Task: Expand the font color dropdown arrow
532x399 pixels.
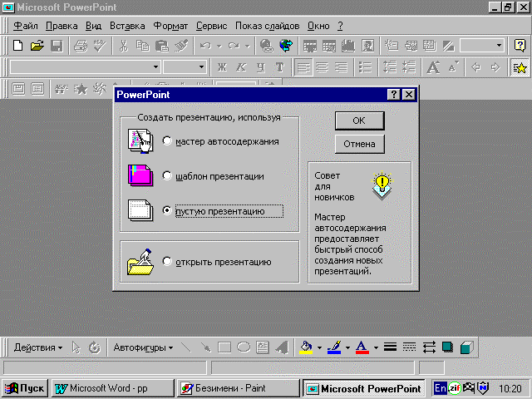Action: (376, 347)
